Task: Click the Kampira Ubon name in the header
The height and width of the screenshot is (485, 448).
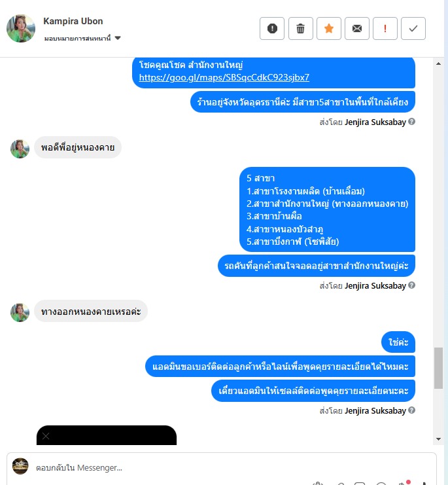Action: [x=73, y=21]
